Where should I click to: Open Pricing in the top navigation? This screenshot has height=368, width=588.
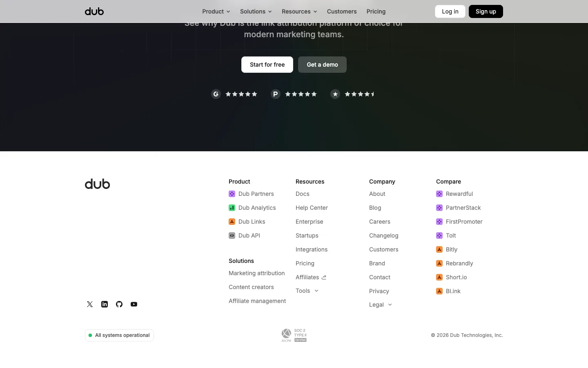(376, 11)
